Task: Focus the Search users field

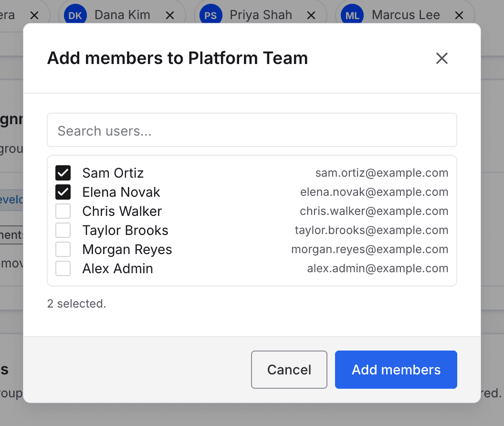Action: (x=252, y=130)
